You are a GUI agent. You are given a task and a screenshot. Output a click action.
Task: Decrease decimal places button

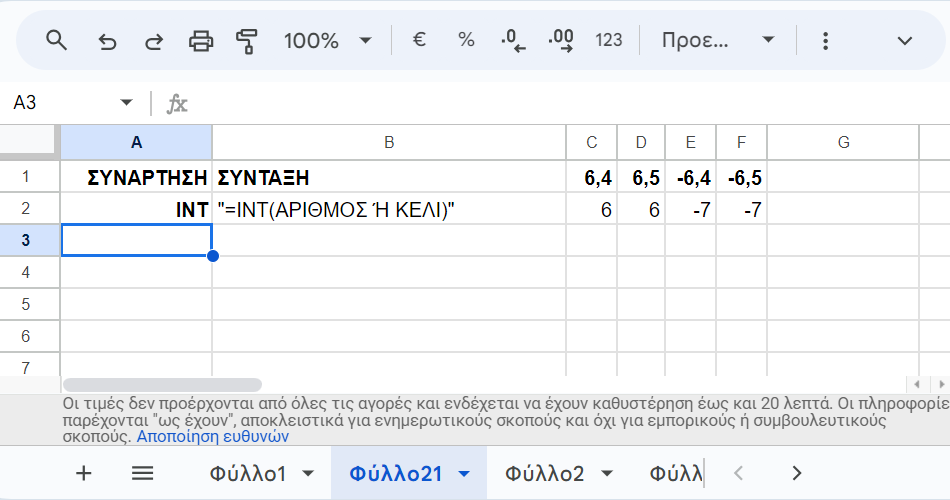tap(513, 41)
